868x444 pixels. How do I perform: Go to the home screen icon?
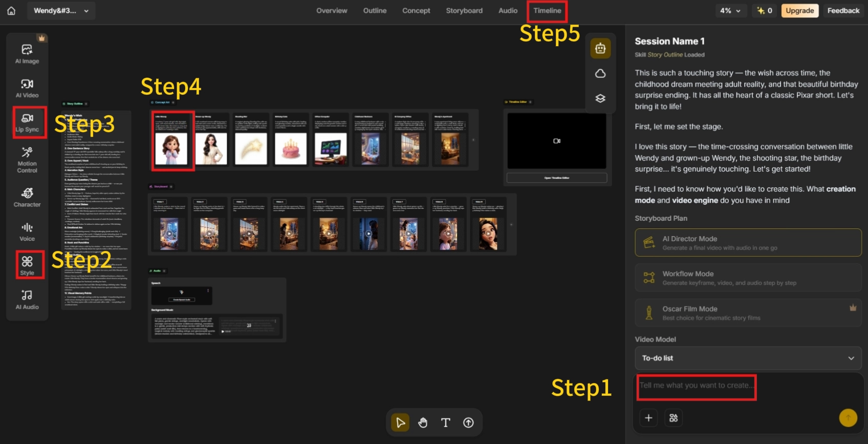(11, 11)
